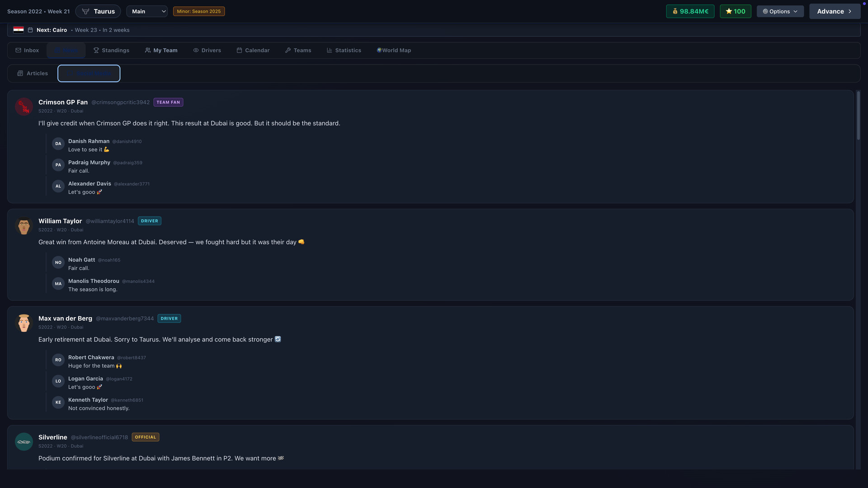Click the star reputation icon
868x488 pixels.
click(729, 11)
